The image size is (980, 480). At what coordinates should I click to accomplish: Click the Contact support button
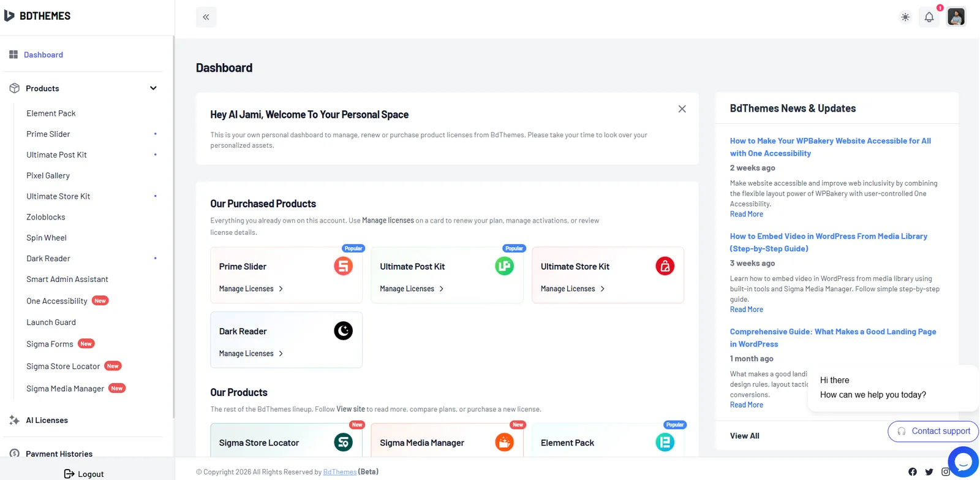coord(933,432)
